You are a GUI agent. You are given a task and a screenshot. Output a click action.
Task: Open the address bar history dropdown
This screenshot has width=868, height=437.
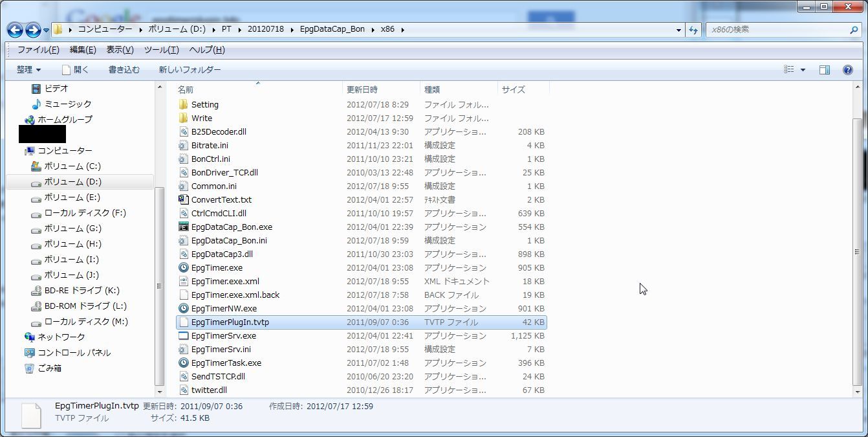tap(678, 30)
